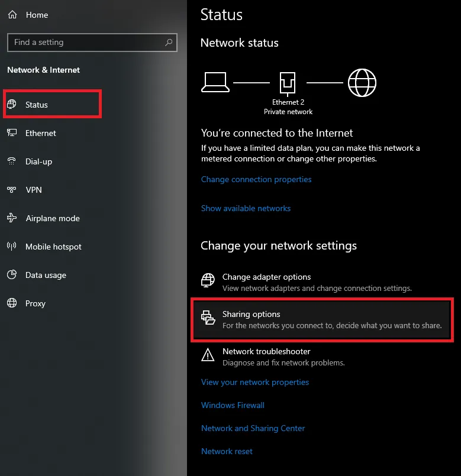Select Status in the sidebar

[37, 105]
